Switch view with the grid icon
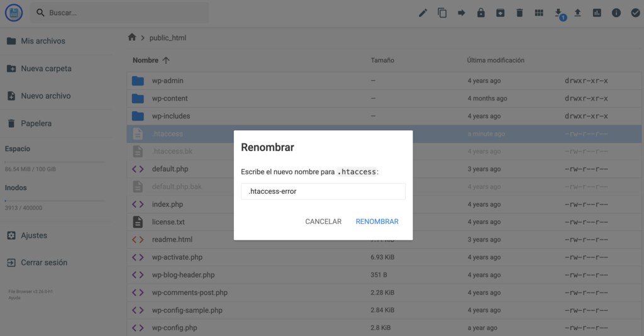The image size is (644, 336). click(539, 13)
